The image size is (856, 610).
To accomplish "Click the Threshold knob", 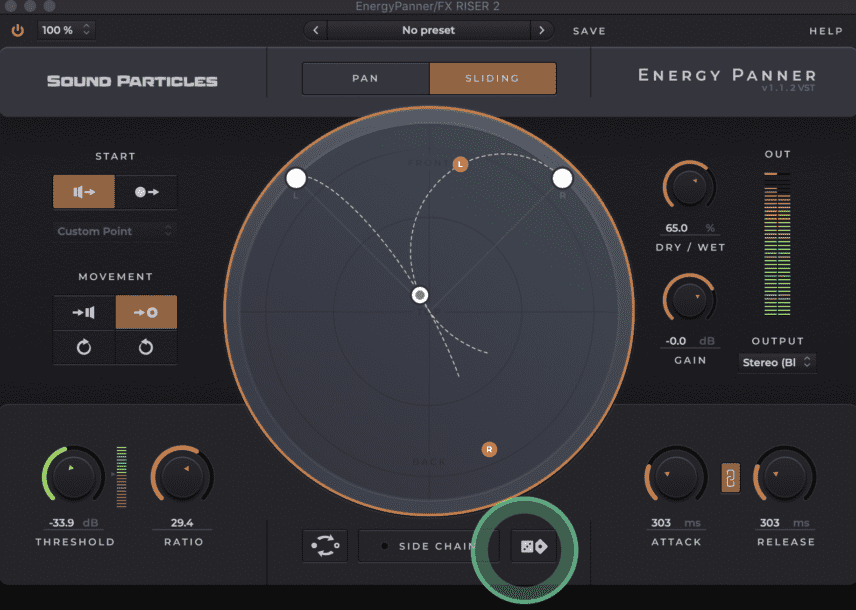I will click(73, 477).
